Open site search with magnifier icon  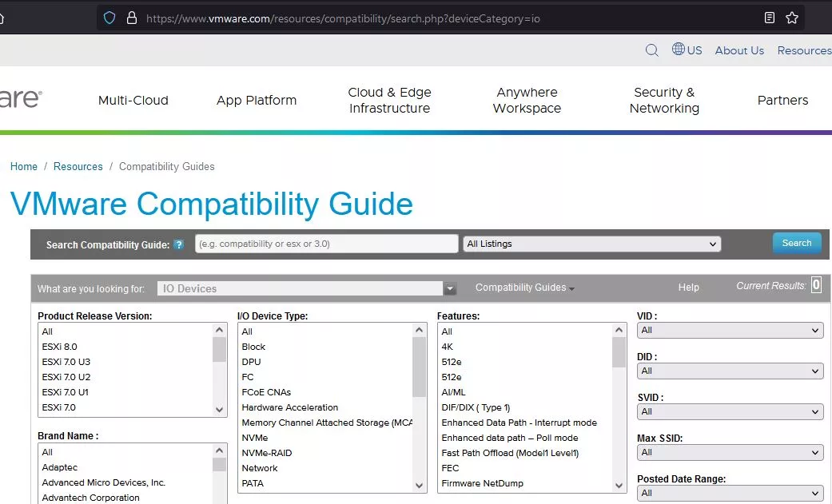pos(651,50)
